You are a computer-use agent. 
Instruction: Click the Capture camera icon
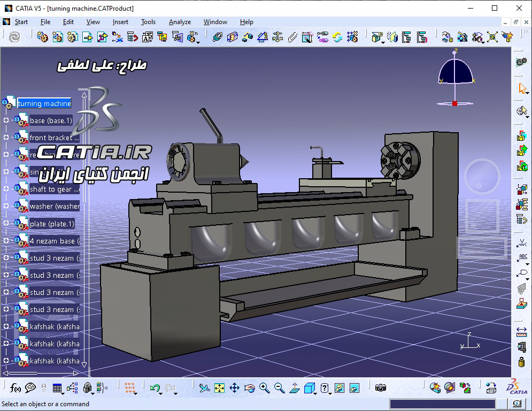point(381,387)
